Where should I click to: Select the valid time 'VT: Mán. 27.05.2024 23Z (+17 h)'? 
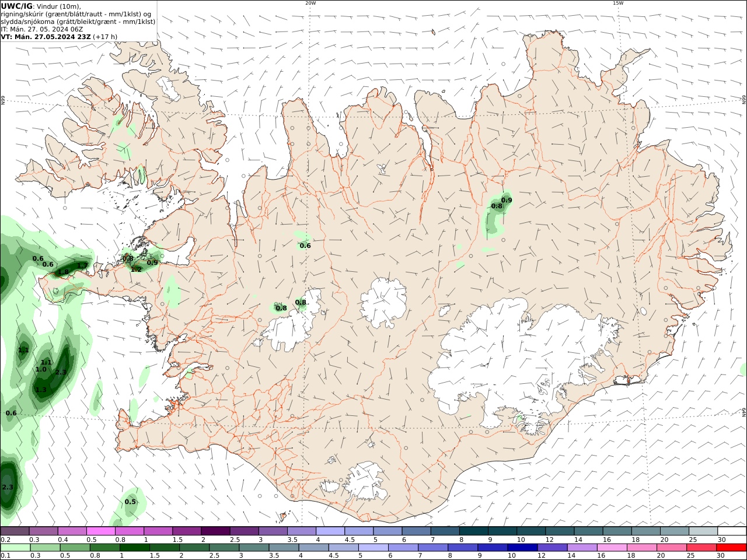coord(59,37)
